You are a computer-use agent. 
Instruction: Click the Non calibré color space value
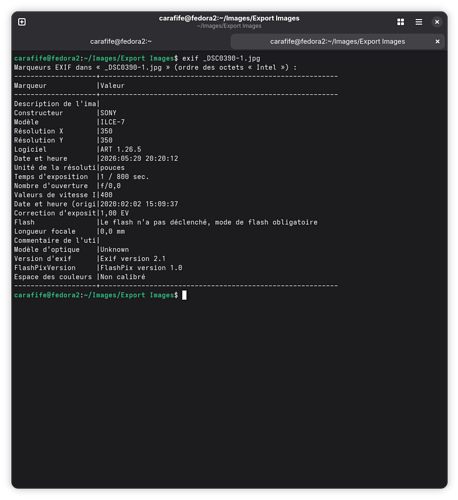(x=123, y=277)
